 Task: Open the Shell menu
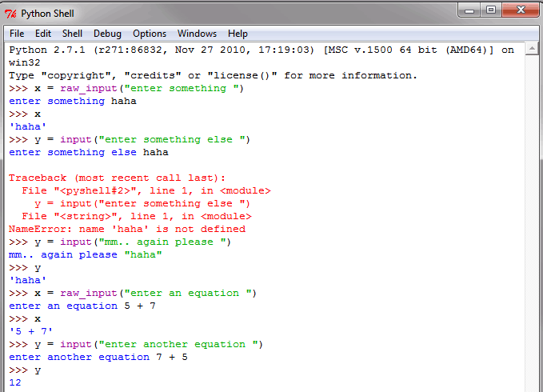point(73,34)
